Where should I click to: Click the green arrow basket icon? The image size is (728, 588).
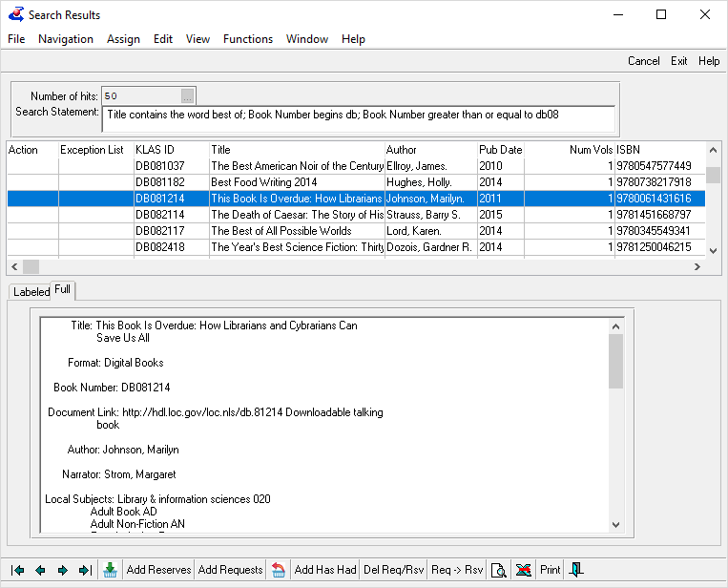[x=111, y=570]
